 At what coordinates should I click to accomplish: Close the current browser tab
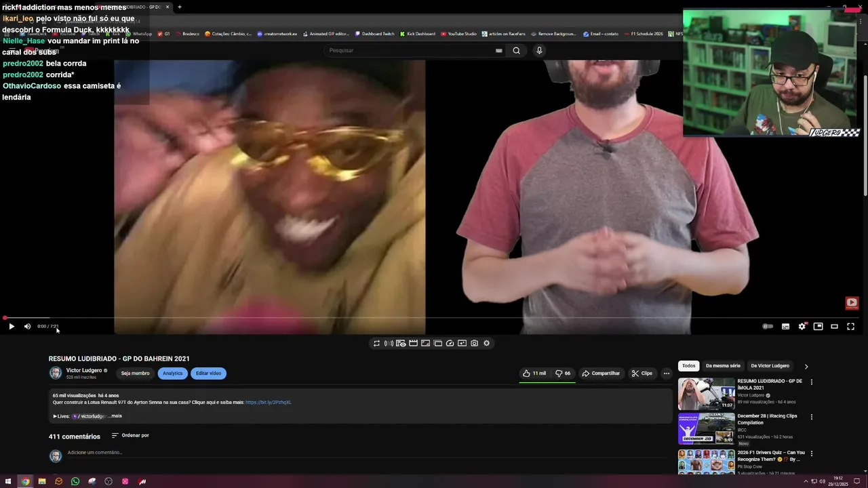point(167,7)
